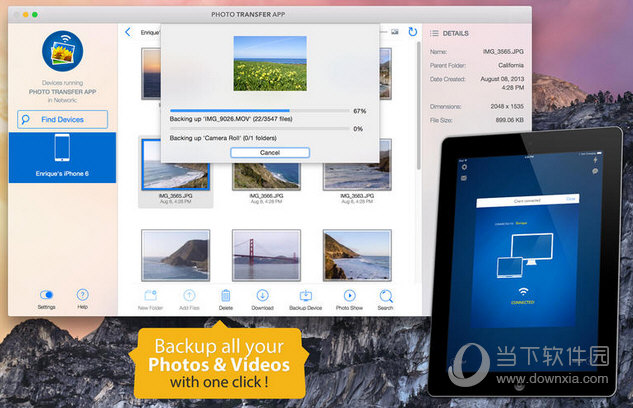
Task: Cancel the backup in progress
Action: 270,153
